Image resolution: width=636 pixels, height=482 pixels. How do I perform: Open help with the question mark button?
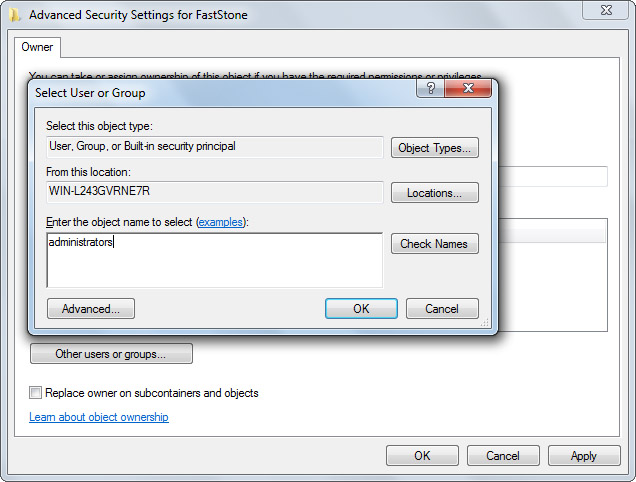pos(431,88)
